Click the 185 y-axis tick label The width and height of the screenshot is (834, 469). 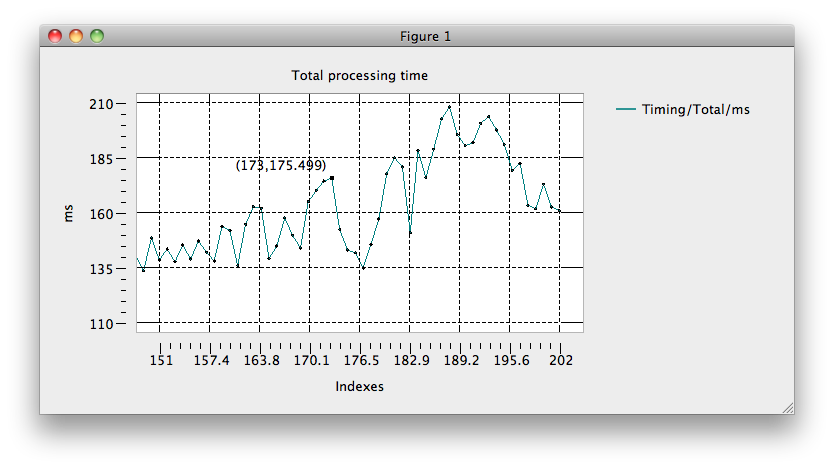102,159
